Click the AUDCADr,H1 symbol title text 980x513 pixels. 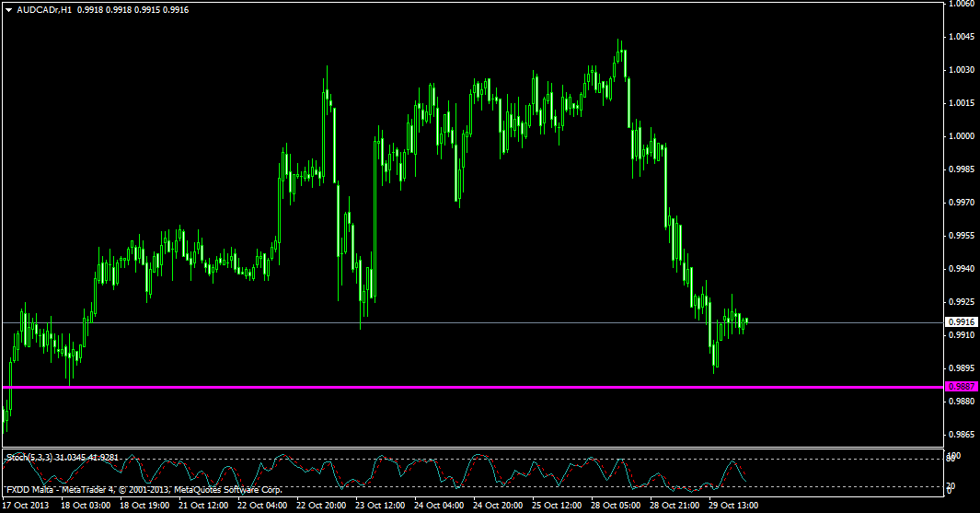pyautogui.click(x=44, y=9)
